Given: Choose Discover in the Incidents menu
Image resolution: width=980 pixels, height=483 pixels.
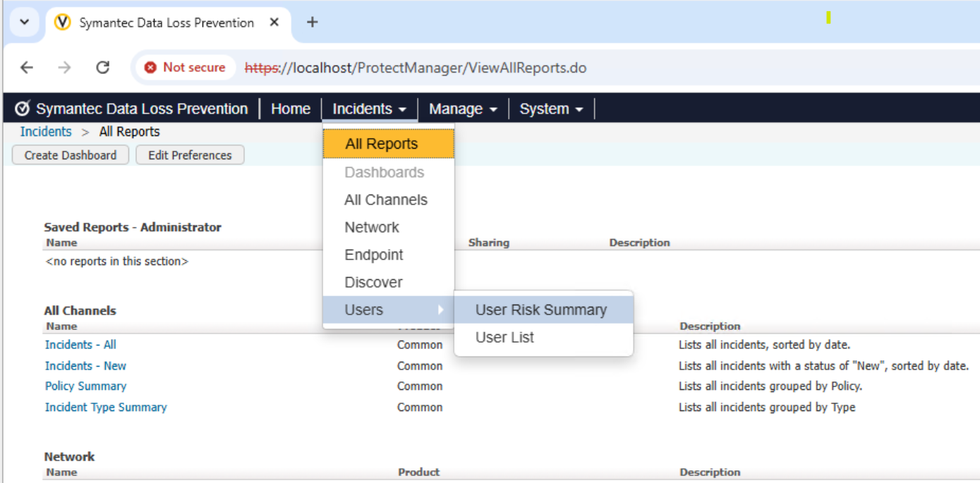Looking at the screenshot, I should click(373, 283).
